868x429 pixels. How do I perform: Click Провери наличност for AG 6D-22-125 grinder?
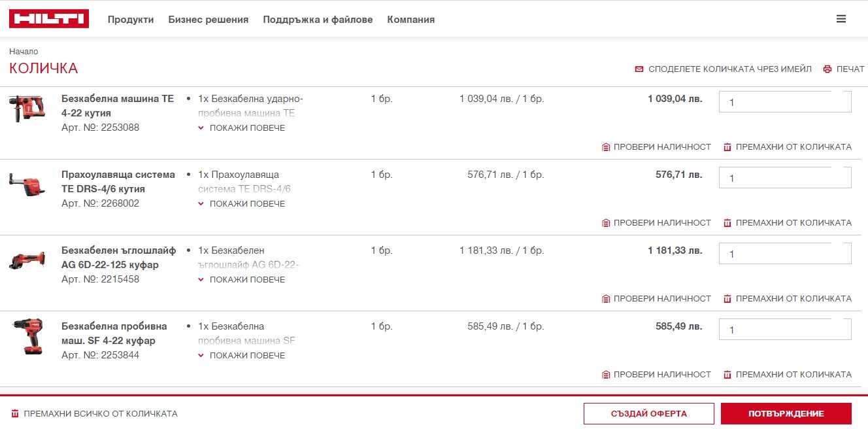[662, 299]
